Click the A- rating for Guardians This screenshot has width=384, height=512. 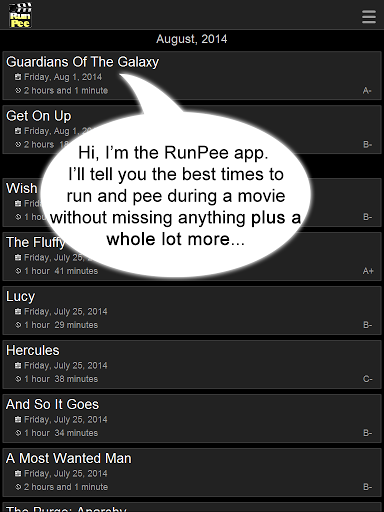(x=367, y=91)
